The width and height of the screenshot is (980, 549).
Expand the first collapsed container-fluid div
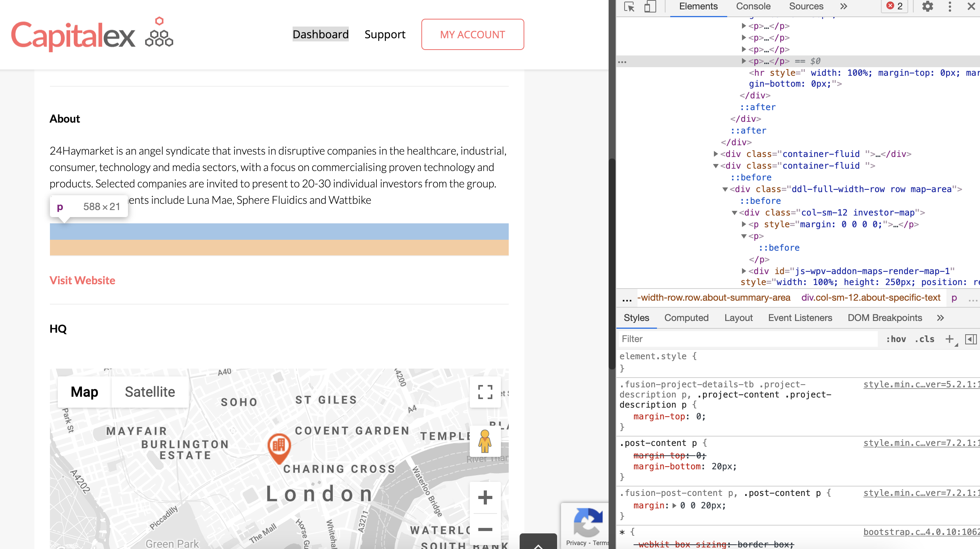pyautogui.click(x=716, y=154)
